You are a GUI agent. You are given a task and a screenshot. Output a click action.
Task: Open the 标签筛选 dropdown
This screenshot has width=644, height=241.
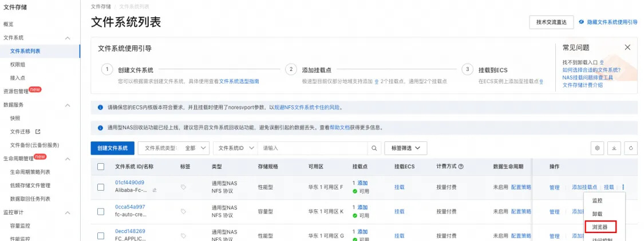[406, 148]
